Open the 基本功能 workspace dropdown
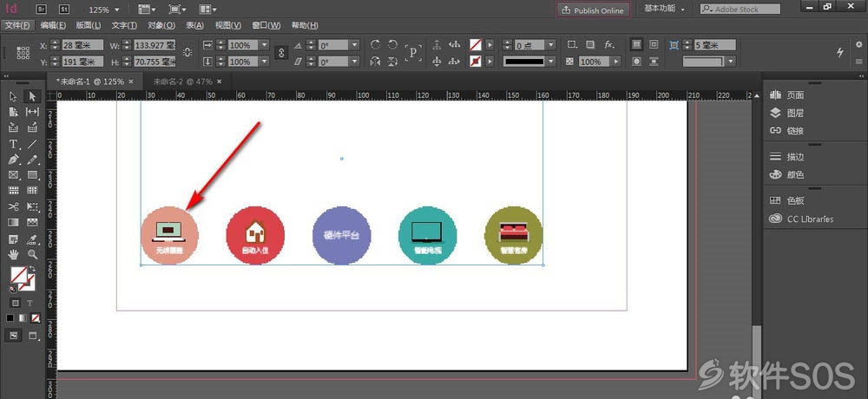 665,10
